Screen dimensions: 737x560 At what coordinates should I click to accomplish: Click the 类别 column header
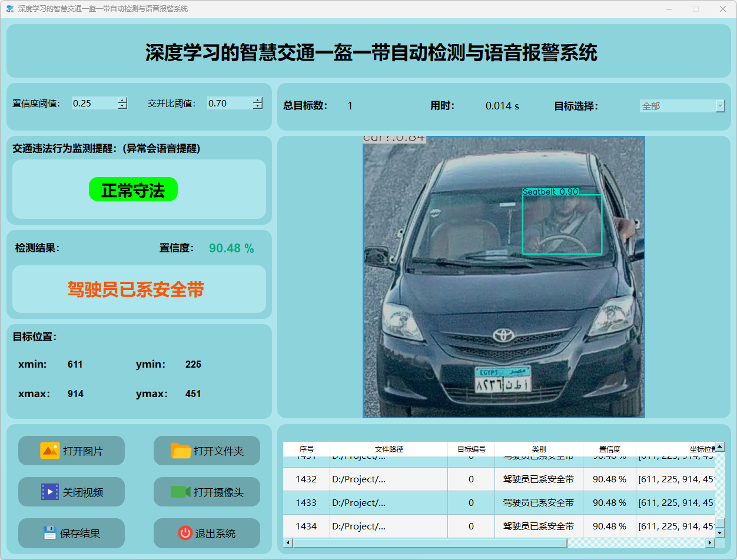(539, 449)
